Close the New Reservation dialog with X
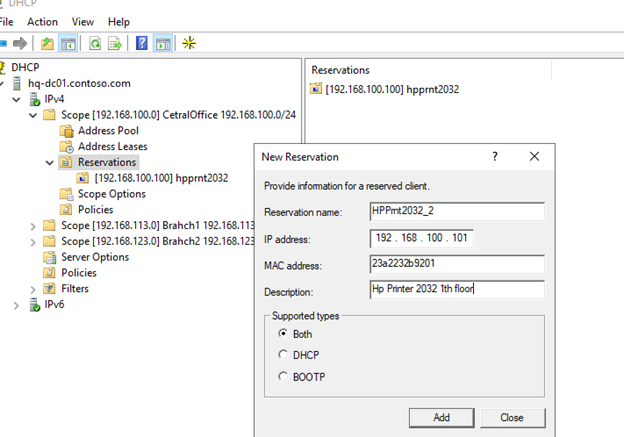The height and width of the screenshot is (437, 624). click(534, 156)
